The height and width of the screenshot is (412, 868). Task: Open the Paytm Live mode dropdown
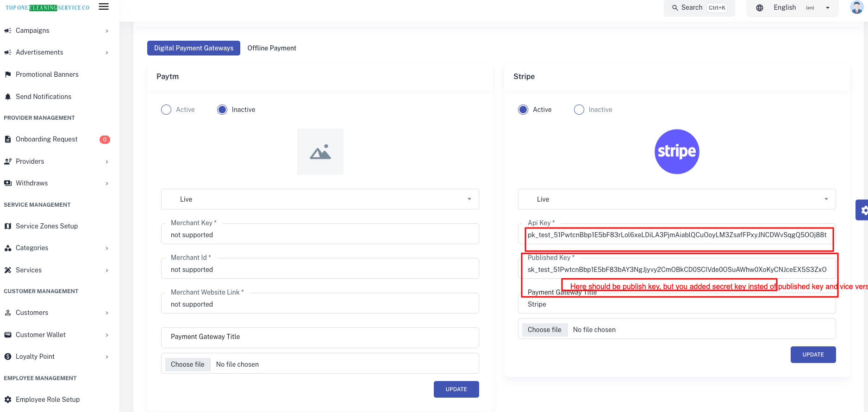[x=320, y=199]
